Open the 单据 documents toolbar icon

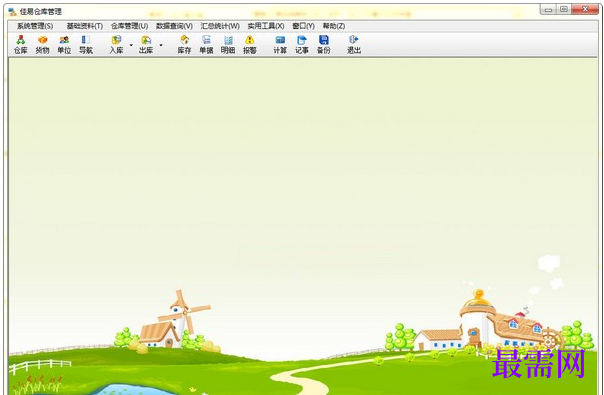pyautogui.click(x=206, y=44)
